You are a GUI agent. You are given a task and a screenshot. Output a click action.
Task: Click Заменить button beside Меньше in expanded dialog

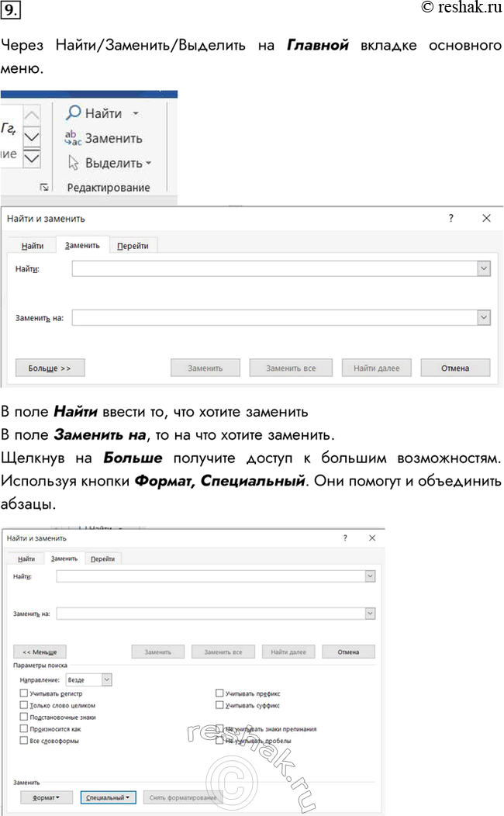pos(157,652)
